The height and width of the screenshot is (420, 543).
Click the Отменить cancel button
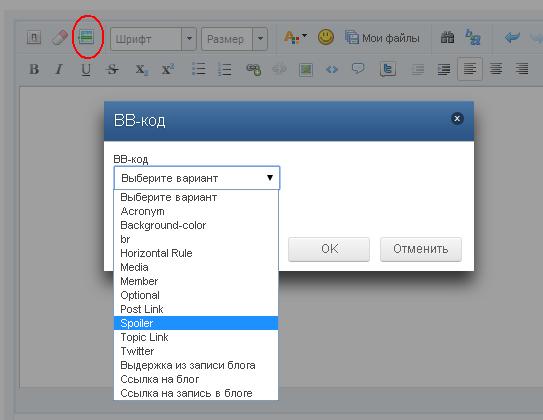(421, 249)
